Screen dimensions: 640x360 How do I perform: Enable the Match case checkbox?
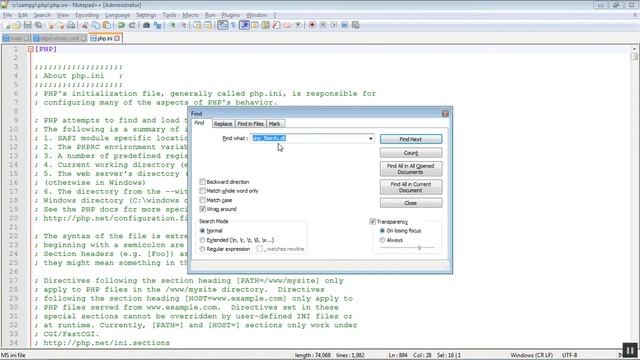pos(202,200)
